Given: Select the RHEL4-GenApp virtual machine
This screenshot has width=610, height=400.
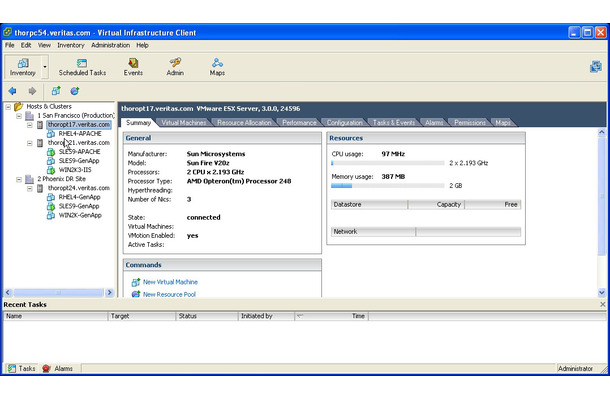Looking at the screenshot, I should click(x=79, y=197).
